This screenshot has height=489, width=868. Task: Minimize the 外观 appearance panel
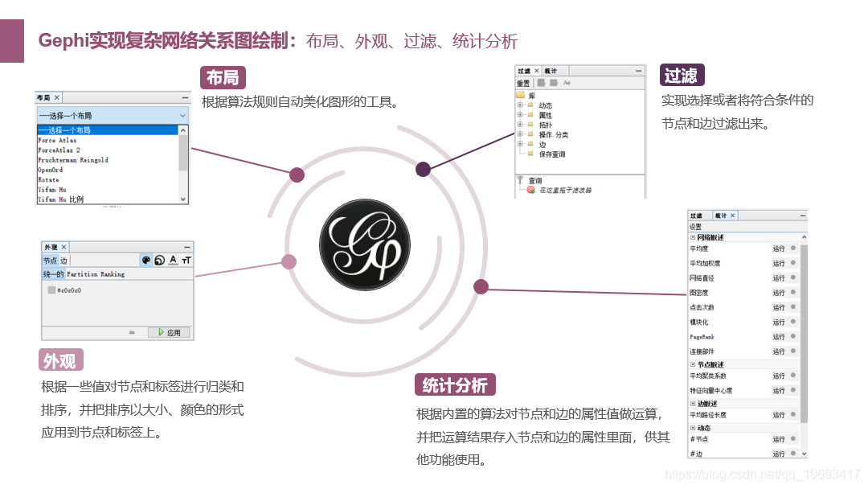click(x=187, y=247)
